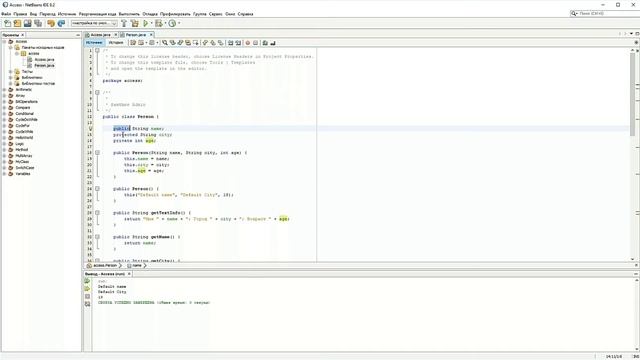
Task: Create a new file from main toolbar
Action: click(x=7, y=23)
